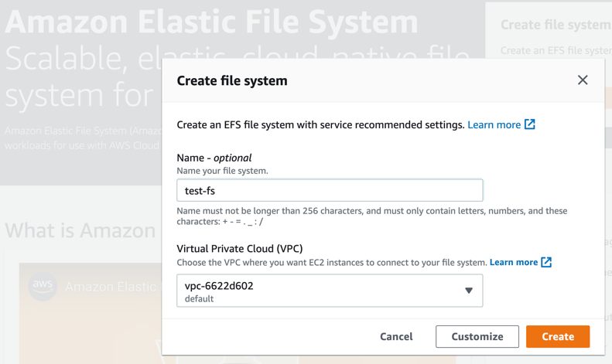Click the Customize button

[477, 336]
